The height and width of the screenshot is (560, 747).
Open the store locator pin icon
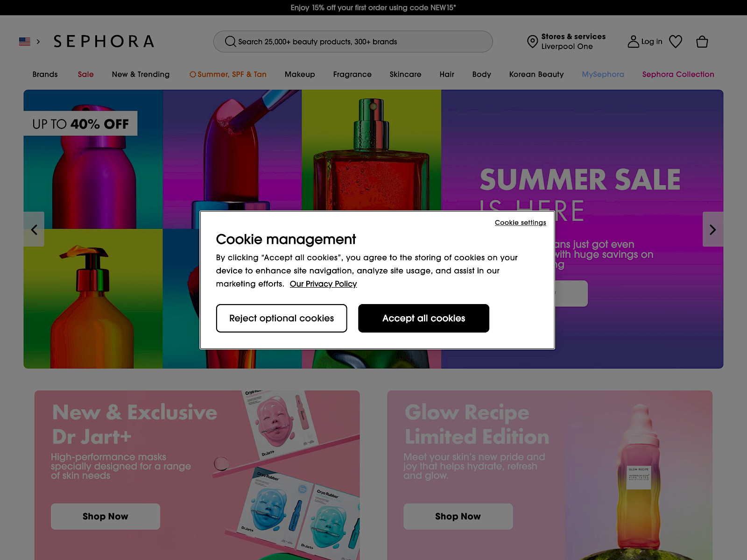(x=532, y=42)
